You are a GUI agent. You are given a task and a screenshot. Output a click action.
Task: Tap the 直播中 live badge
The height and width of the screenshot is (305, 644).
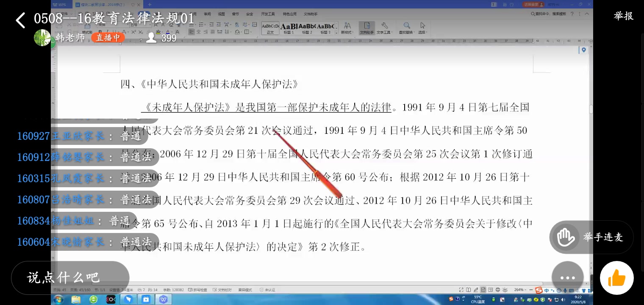pos(108,38)
